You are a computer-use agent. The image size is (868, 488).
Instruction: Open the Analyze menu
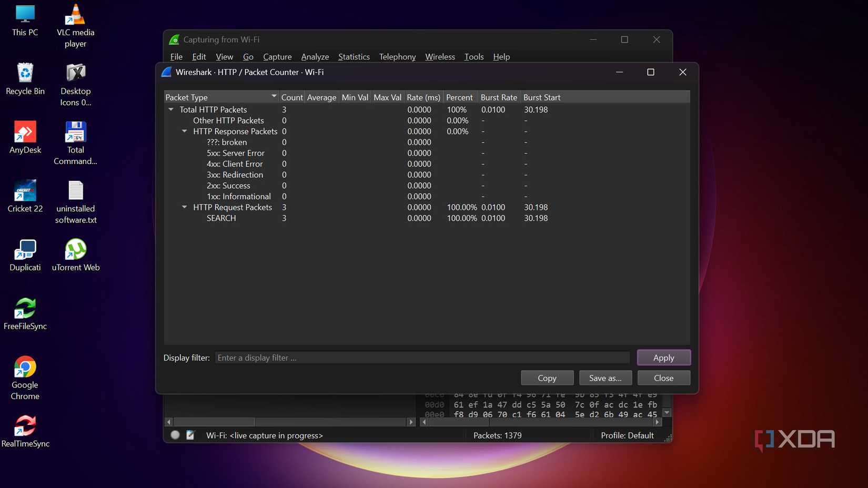pos(315,57)
